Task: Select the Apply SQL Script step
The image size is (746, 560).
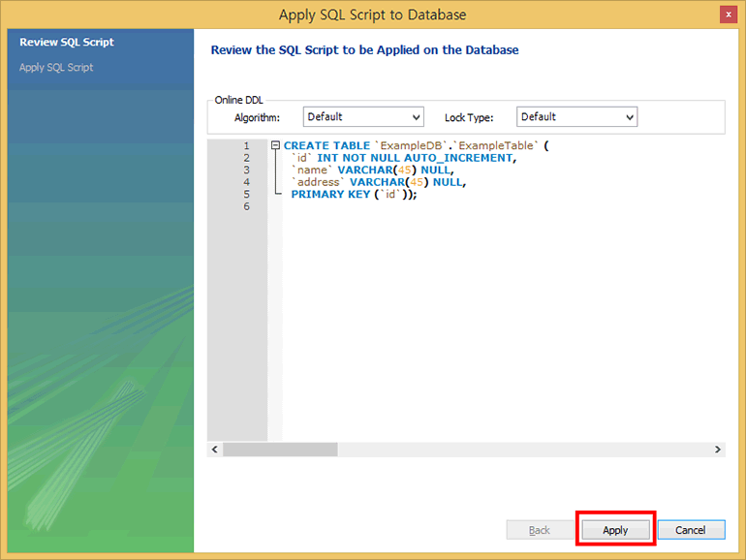Action: point(56,68)
